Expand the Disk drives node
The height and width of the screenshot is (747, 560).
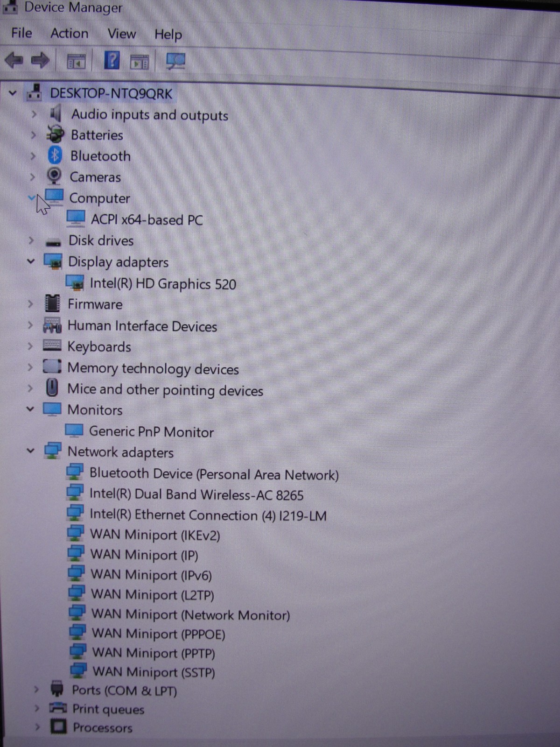(31, 240)
